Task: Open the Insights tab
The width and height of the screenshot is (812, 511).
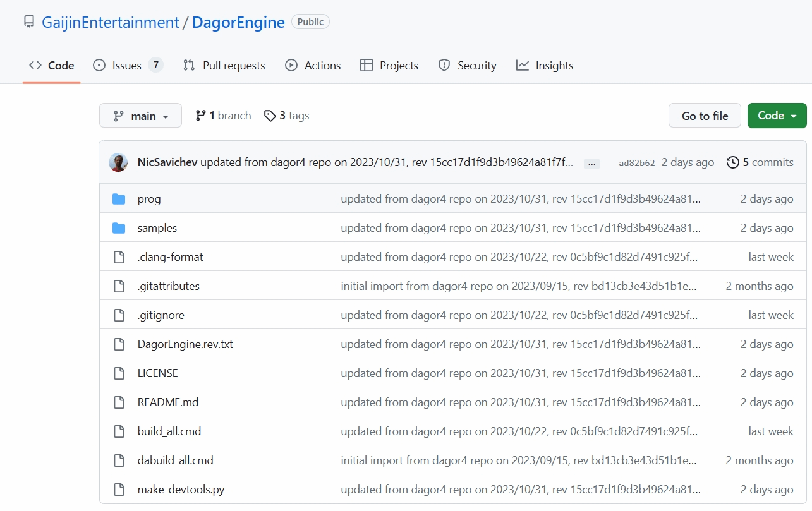Action: 545,65
